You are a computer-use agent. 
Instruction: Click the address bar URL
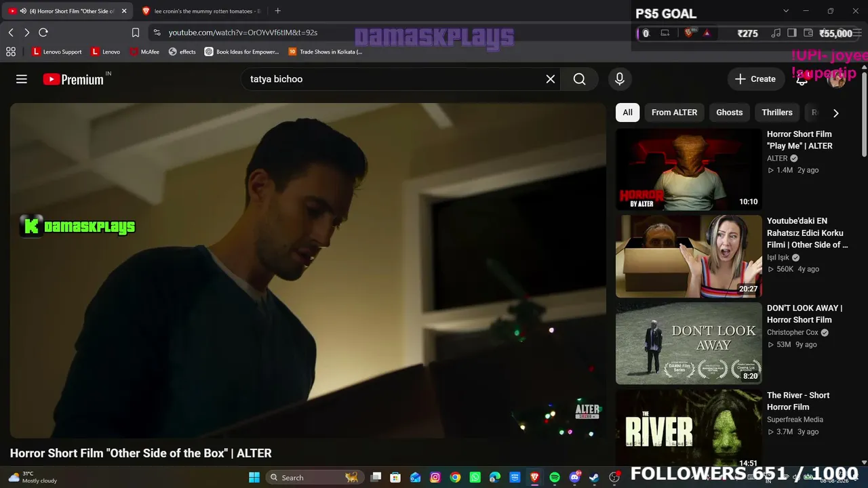pos(243,33)
